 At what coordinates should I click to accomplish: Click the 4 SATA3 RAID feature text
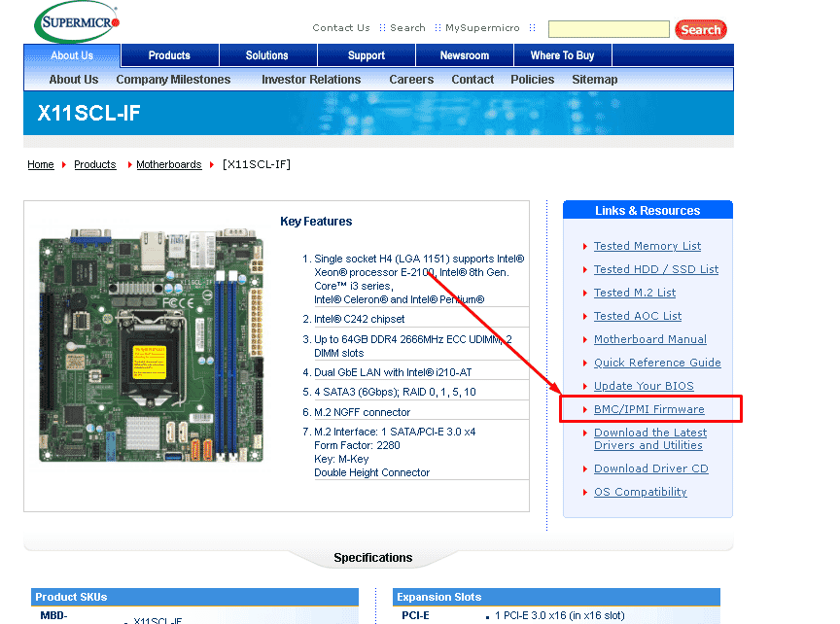(395, 392)
